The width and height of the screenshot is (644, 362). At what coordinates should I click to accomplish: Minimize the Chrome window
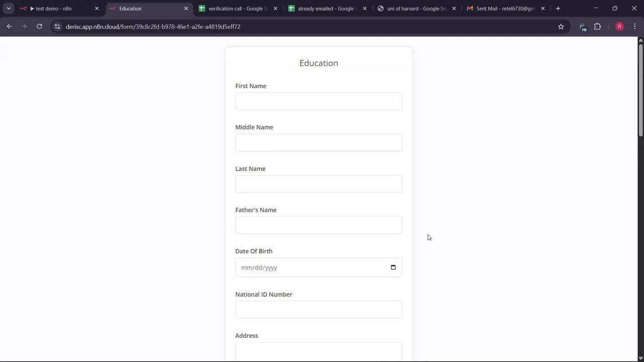click(596, 9)
